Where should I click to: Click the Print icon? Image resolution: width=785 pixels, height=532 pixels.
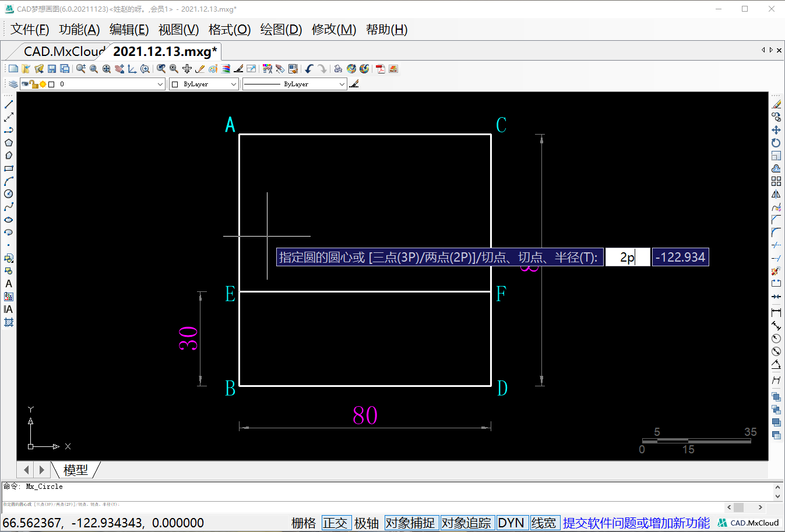point(339,69)
